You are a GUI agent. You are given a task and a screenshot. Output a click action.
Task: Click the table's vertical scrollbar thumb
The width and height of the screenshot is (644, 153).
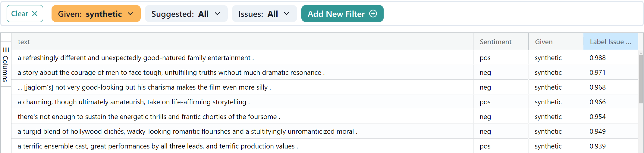point(641,79)
